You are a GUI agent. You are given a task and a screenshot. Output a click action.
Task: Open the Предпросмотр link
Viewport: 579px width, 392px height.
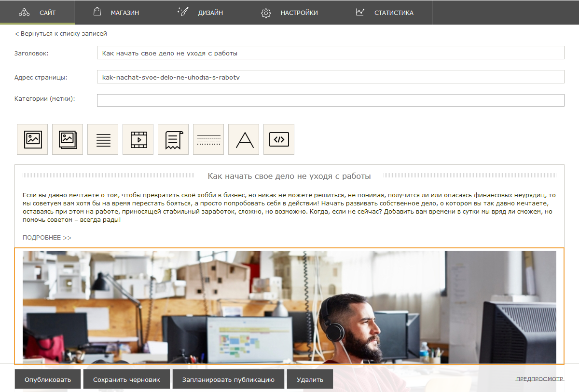pos(540,379)
